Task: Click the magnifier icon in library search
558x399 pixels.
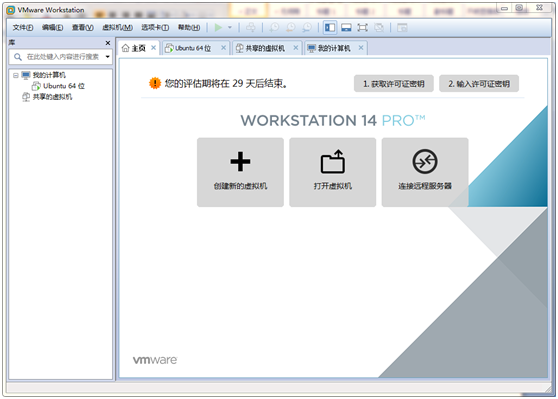Action: 18,57
